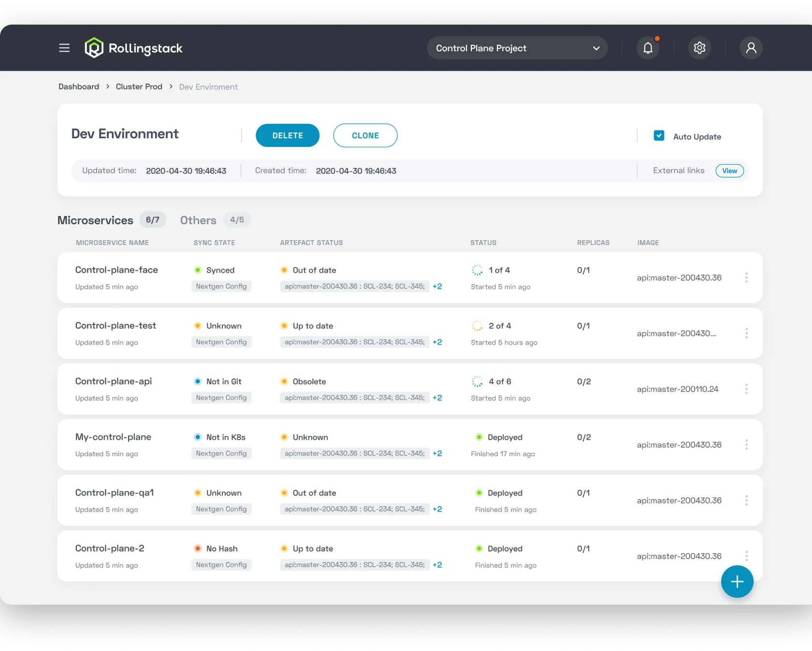812x651 pixels.
Task: Click the red No Hash status dot
Action: pyautogui.click(x=198, y=549)
